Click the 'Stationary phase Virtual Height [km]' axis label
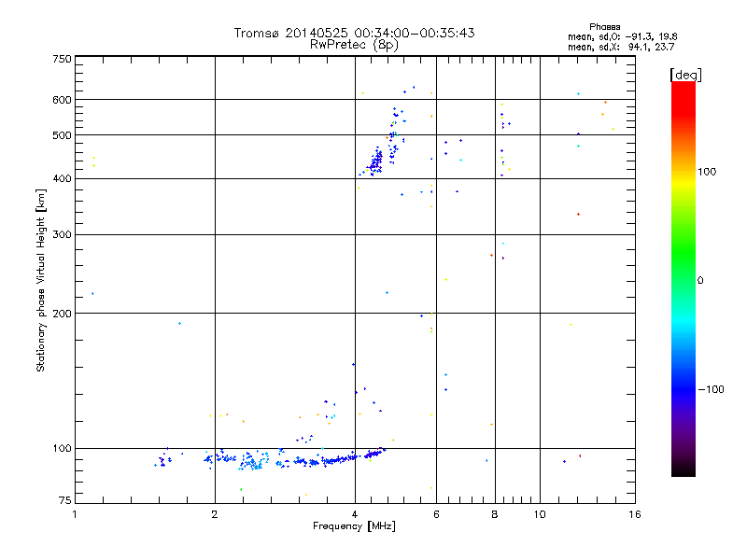 (41, 280)
